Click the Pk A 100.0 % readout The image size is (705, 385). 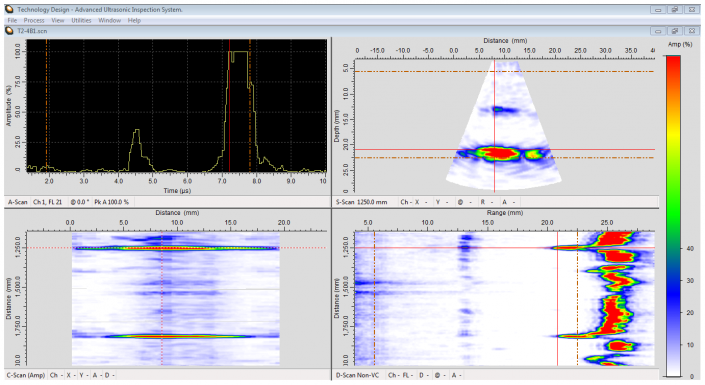[x=112, y=202]
